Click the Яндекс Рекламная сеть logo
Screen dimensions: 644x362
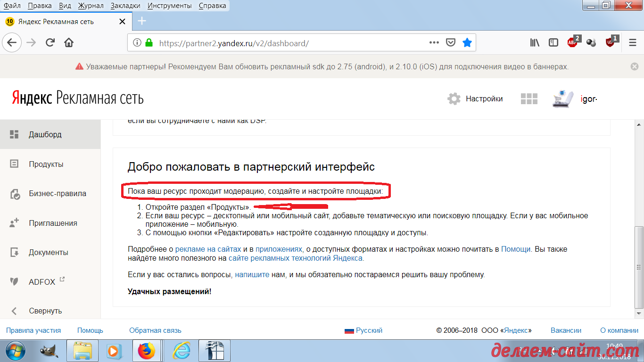(78, 98)
